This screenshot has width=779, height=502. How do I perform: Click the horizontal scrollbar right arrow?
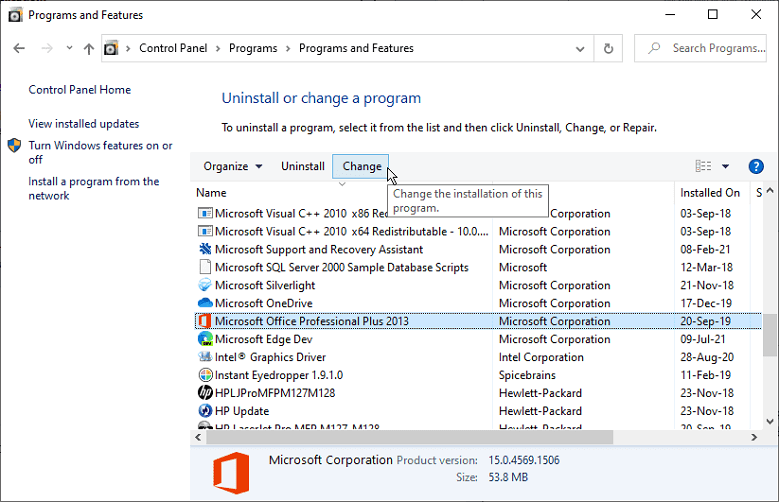click(754, 437)
